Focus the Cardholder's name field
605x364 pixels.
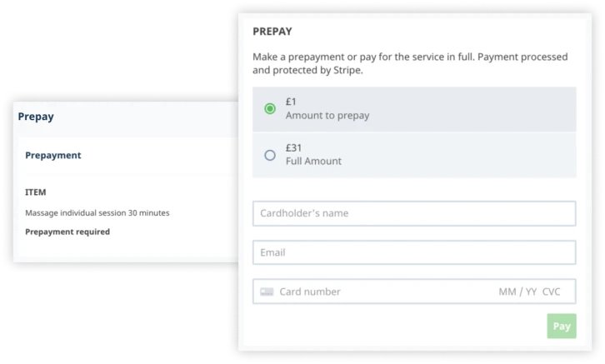(414, 213)
